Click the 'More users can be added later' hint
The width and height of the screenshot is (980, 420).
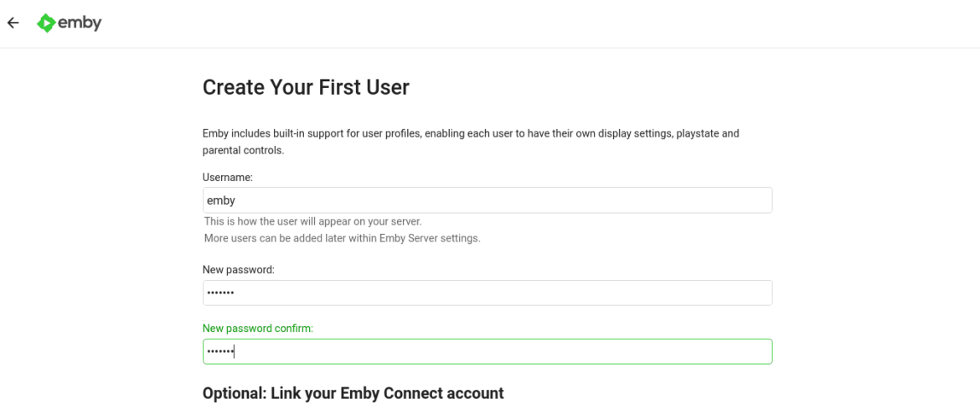pos(343,238)
